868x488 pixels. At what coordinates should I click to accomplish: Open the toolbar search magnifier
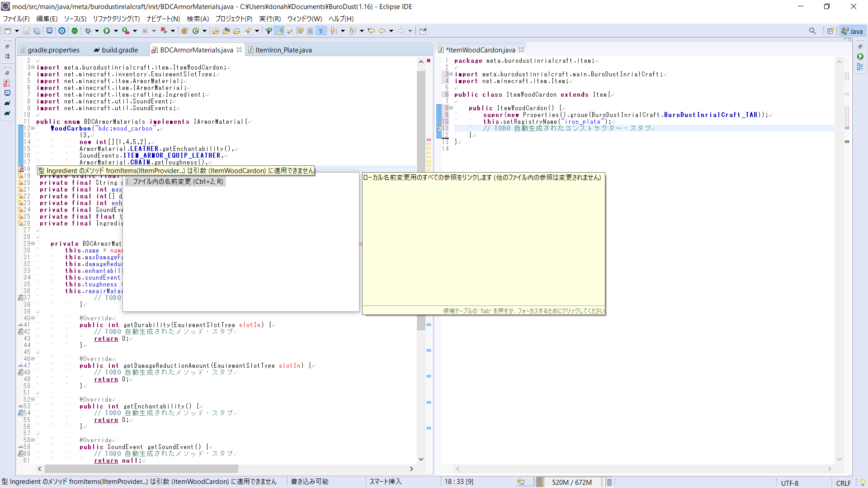click(x=812, y=31)
